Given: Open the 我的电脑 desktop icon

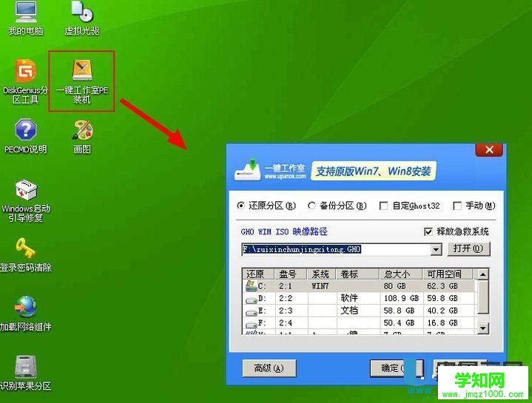Looking at the screenshot, I should [26, 18].
